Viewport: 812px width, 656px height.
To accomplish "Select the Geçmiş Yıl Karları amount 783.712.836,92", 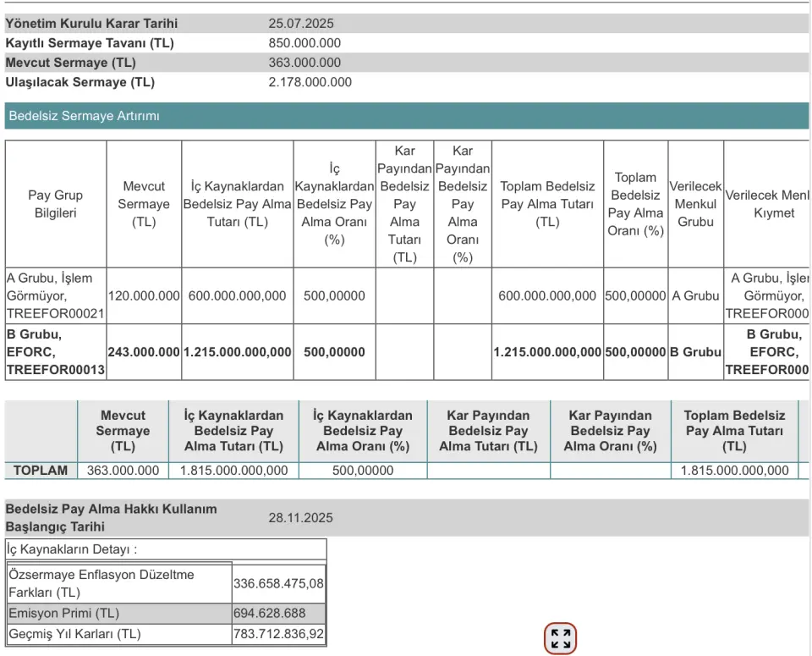I will pos(278,633).
